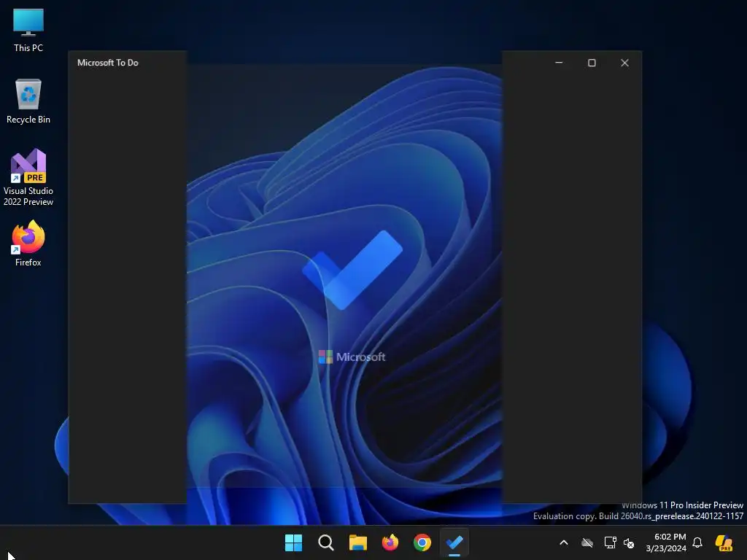
Task: Open Copilot preview icon in tray
Action: coord(724,542)
